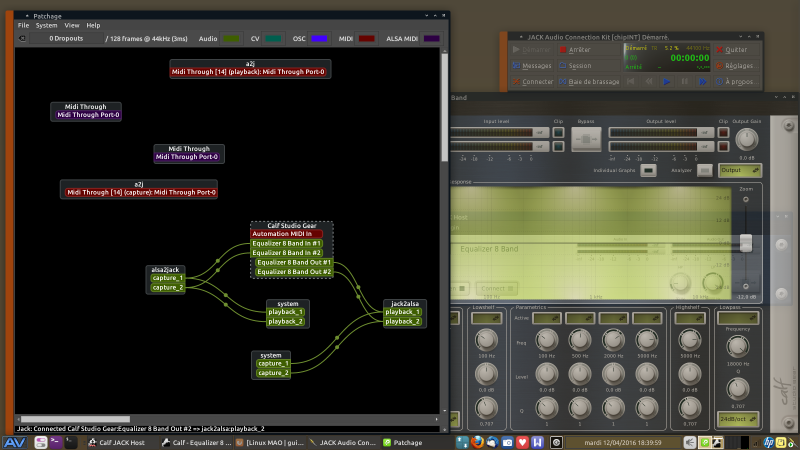
Task: Open the View menu in Patchage
Action: tap(72, 25)
